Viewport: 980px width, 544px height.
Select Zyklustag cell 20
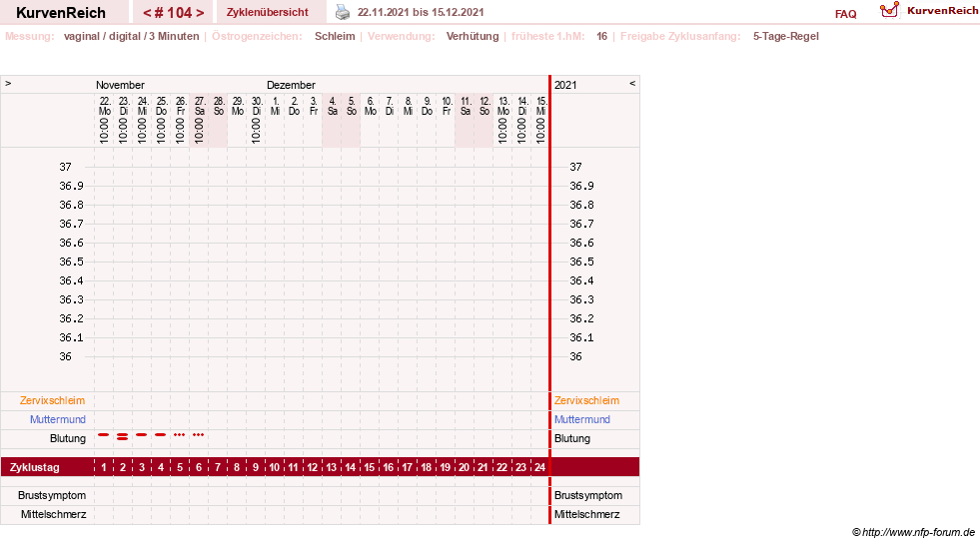click(464, 467)
